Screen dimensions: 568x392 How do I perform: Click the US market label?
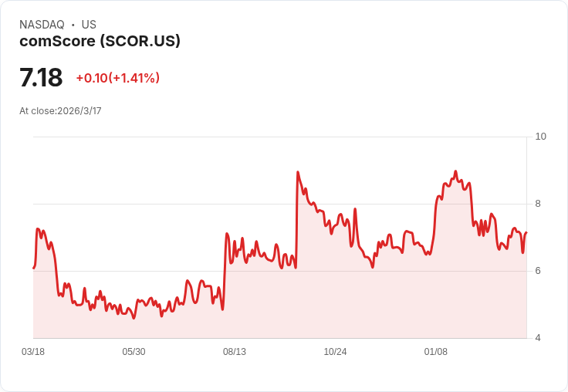click(89, 25)
